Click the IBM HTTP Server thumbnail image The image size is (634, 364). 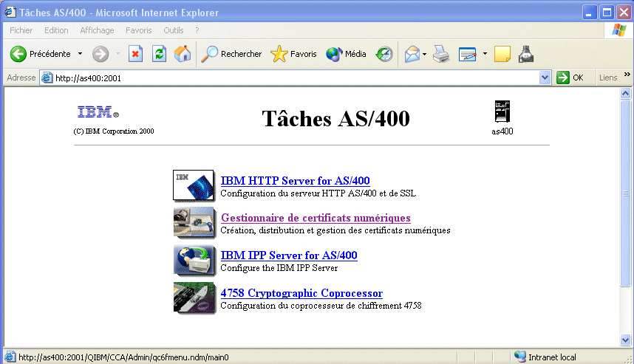coord(194,186)
